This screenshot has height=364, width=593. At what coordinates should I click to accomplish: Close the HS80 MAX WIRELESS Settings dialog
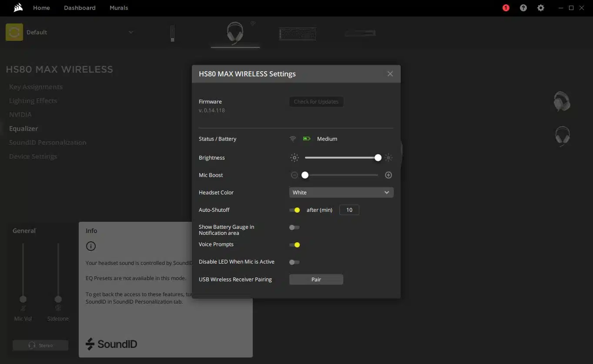point(390,74)
